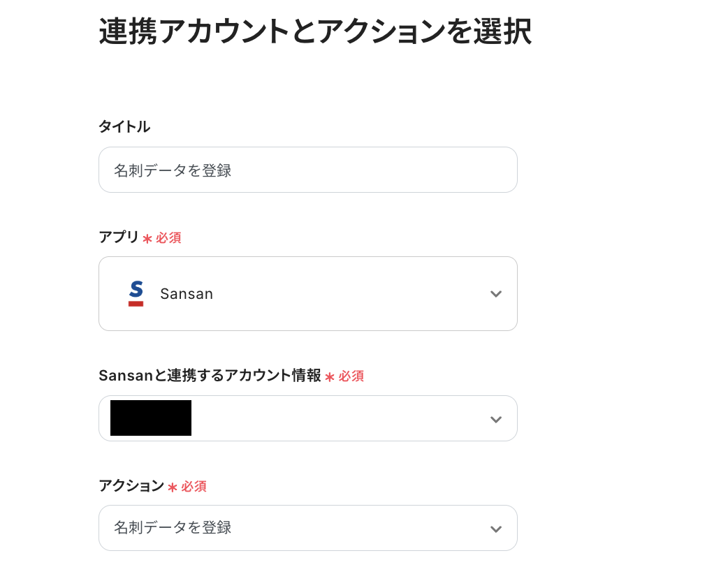Viewport: 728px width, 588px height.
Task: Click the 必須 marker beside account info label
Action: [x=351, y=376]
